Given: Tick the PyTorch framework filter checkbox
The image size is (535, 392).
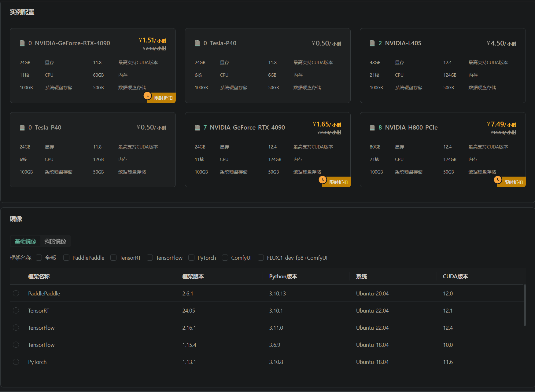Looking at the screenshot, I should point(191,258).
